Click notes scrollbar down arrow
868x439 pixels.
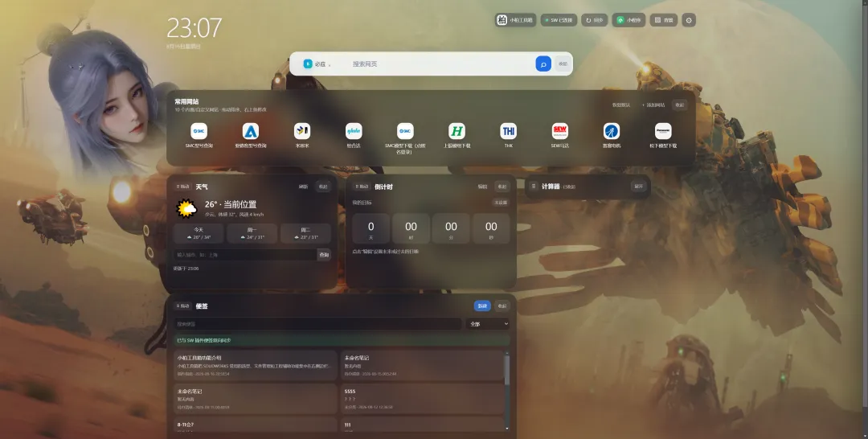506,429
